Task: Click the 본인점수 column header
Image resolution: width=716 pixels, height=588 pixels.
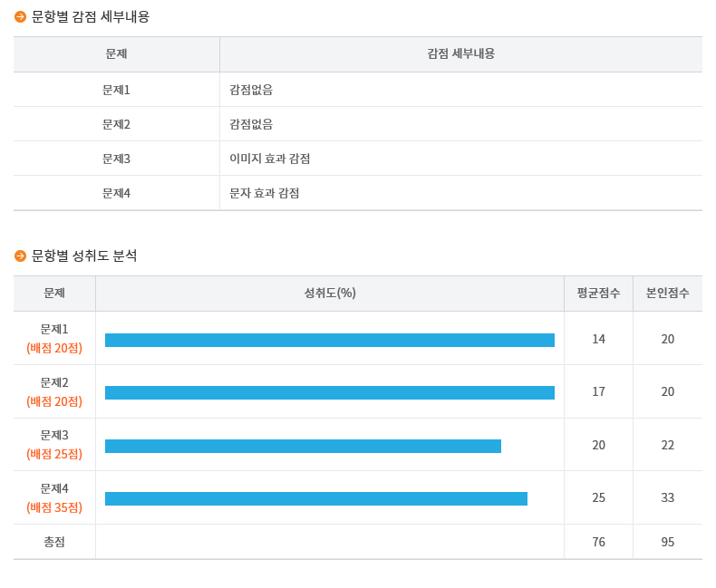Action: point(668,293)
